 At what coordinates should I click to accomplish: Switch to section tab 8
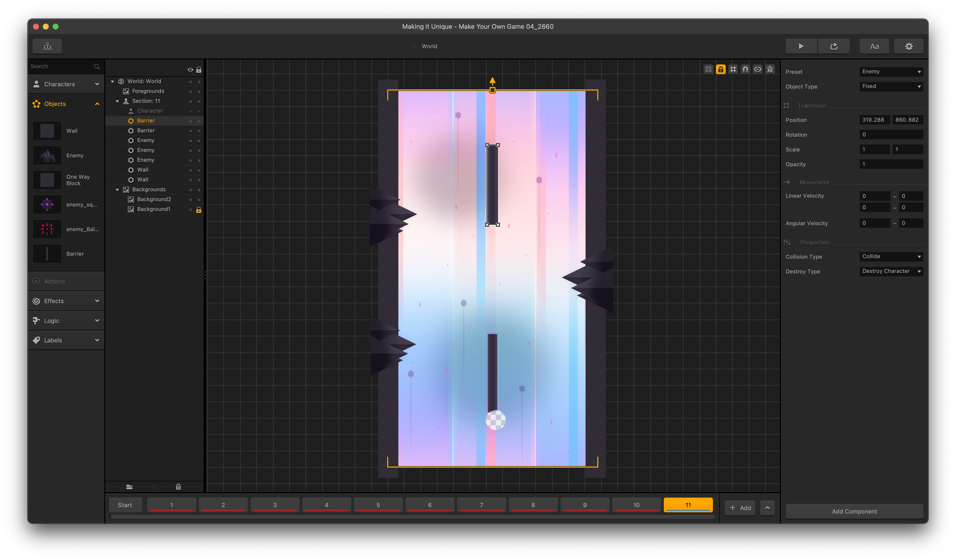[533, 505]
